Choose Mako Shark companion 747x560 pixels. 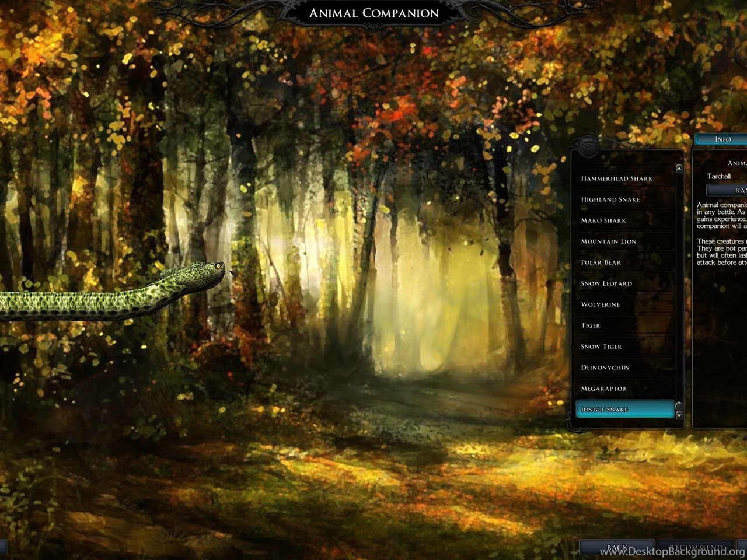[x=624, y=220]
